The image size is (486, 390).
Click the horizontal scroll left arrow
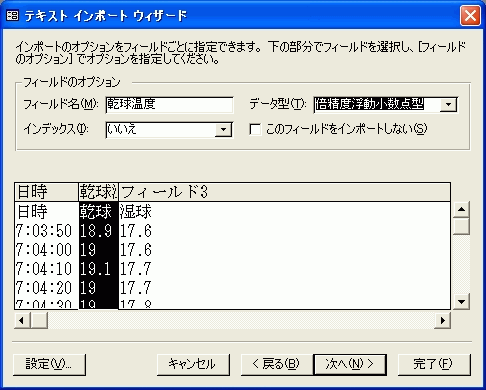point(22,320)
